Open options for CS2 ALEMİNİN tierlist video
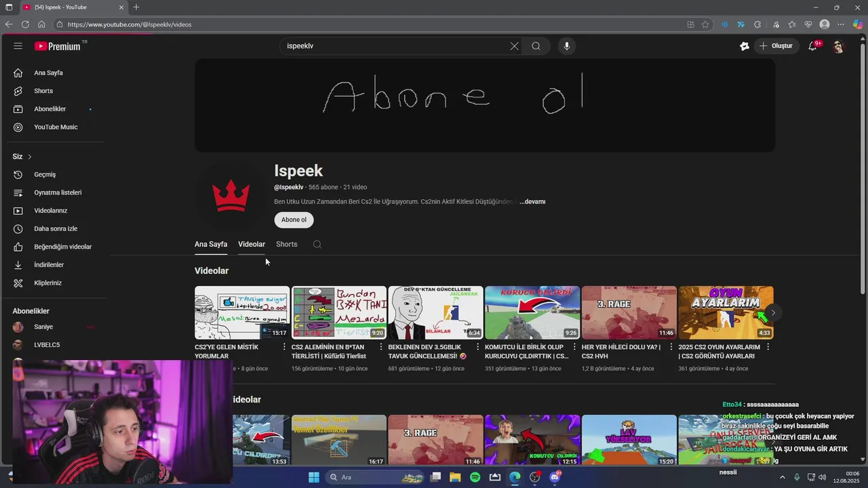The height and width of the screenshot is (488, 868). (x=380, y=347)
